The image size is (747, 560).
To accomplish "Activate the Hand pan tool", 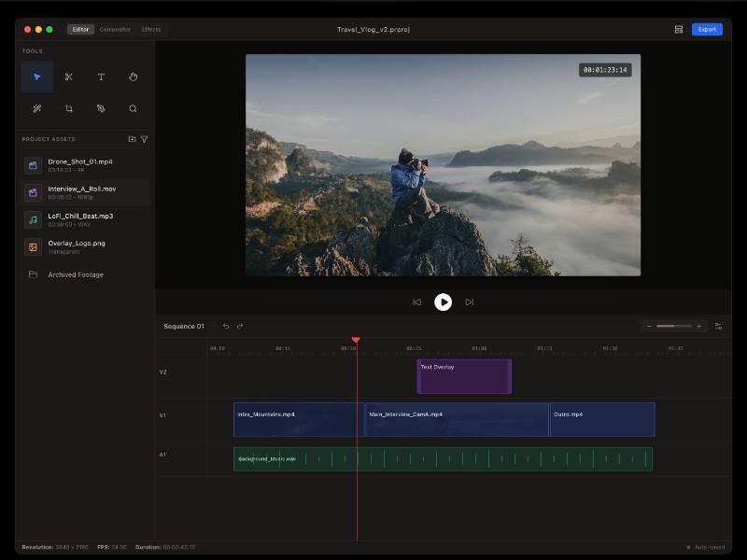I will pyautogui.click(x=134, y=77).
